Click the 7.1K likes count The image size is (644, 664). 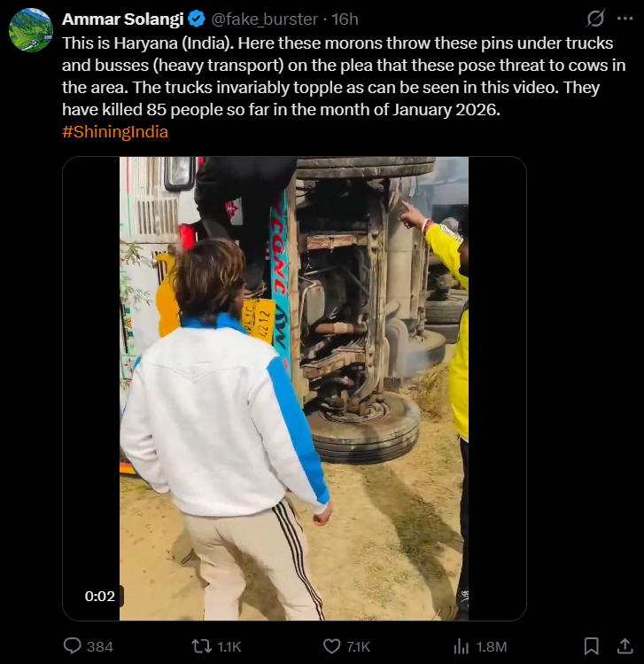(x=359, y=646)
